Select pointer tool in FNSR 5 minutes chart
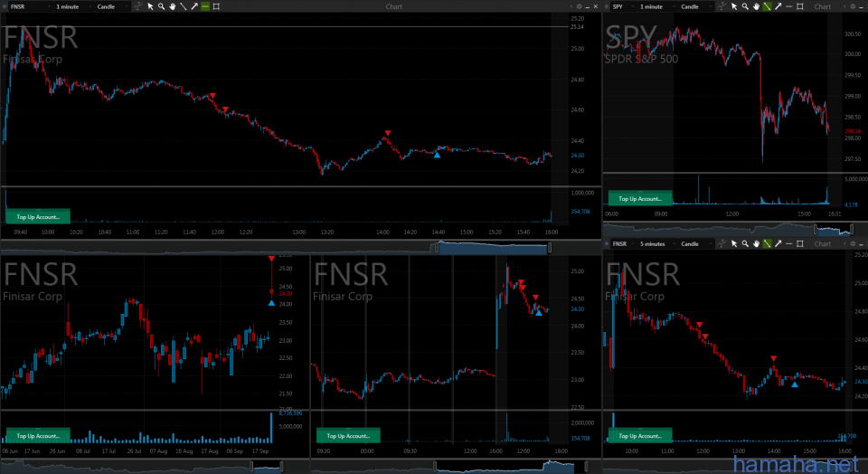This screenshot has width=868, height=474. [734, 243]
